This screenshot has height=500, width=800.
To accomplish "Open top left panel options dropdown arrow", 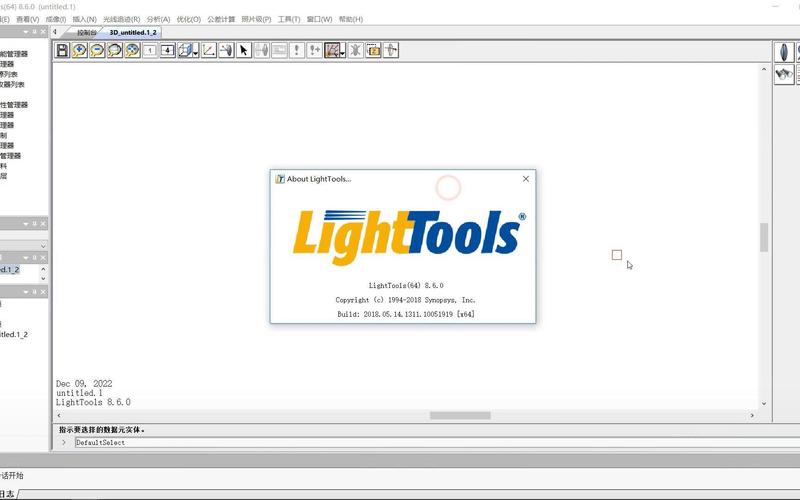I will [26, 32].
